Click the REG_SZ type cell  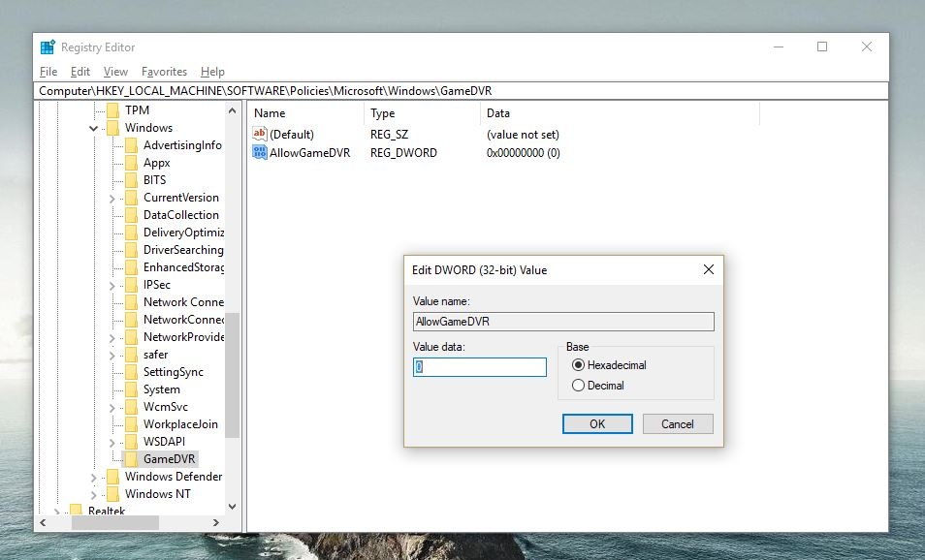coord(390,135)
